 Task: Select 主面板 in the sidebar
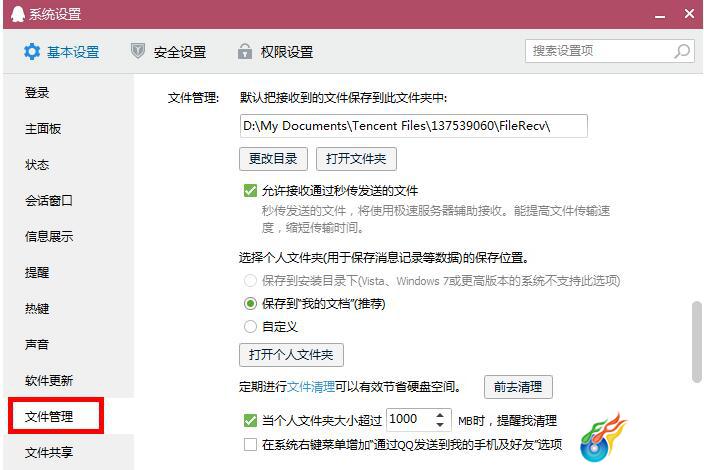pyautogui.click(x=43, y=129)
